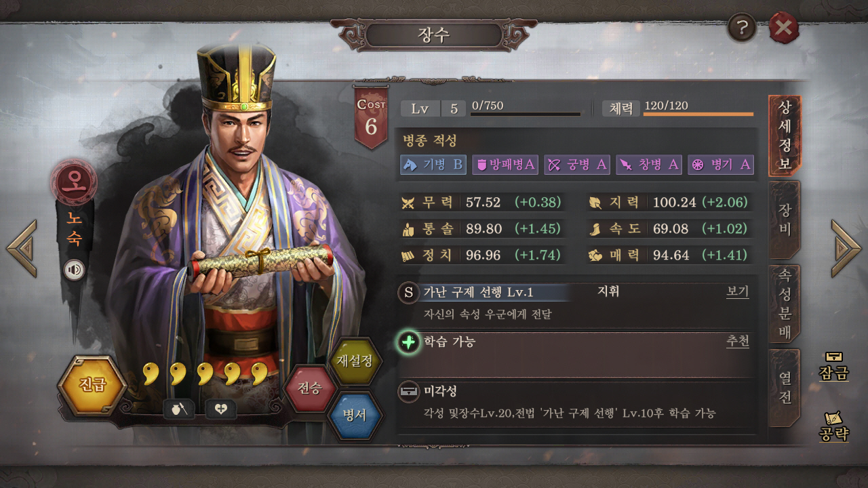Tap the 미각성 awakening chest icon

tap(409, 392)
